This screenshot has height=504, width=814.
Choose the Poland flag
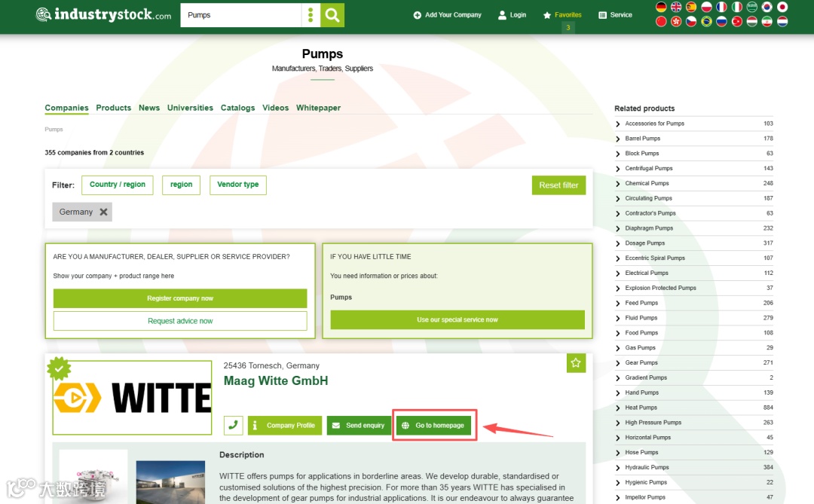pyautogui.click(x=706, y=8)
